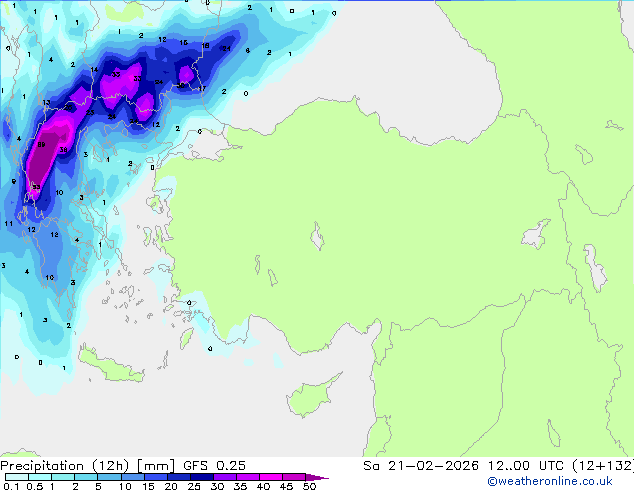Click the 10–15 mm blue legend swatch
Image resolution: width=634 pixels, height=490 pixels.
(132, 477)
